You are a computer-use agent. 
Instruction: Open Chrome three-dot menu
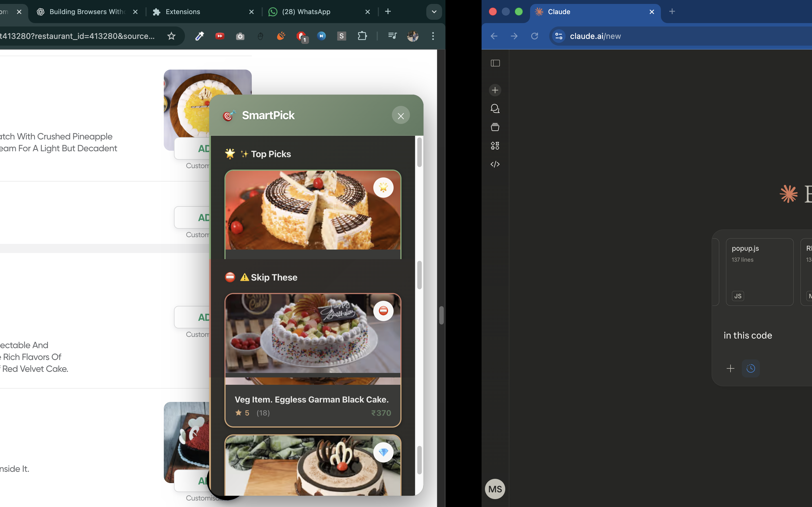pos(433,36)
